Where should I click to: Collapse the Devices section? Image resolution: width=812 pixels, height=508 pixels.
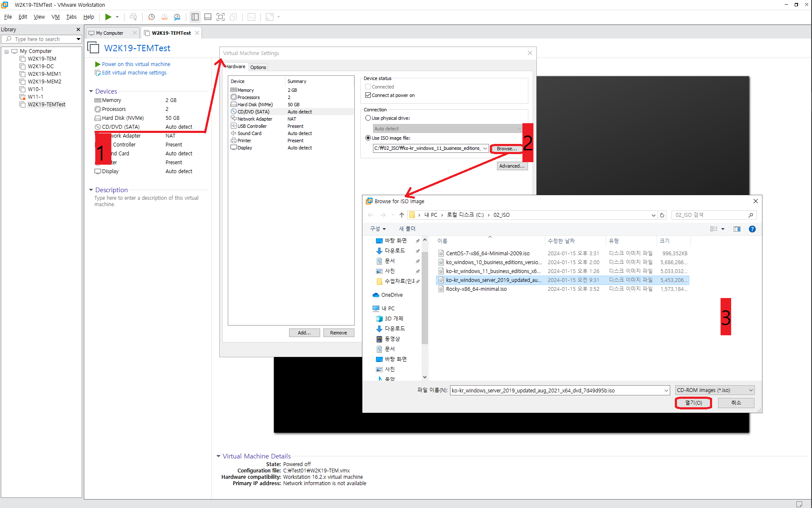91,91
